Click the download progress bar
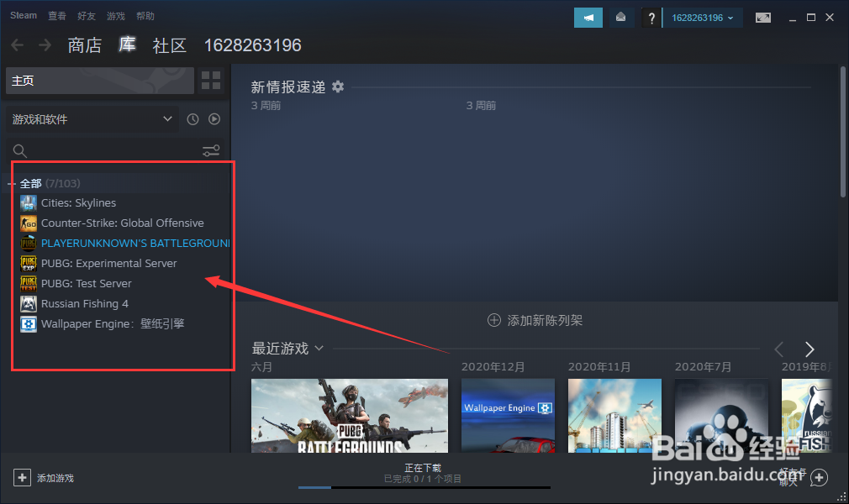This screenshot has width=849, height=504. [x=424, y=487]
